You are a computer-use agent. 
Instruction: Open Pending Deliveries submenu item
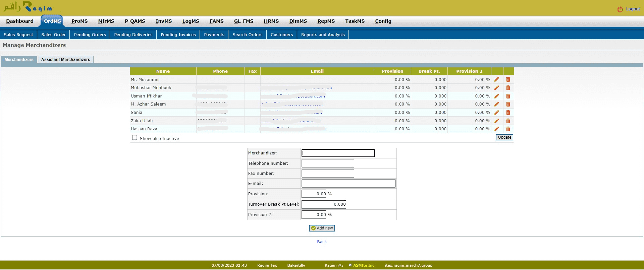133,35
